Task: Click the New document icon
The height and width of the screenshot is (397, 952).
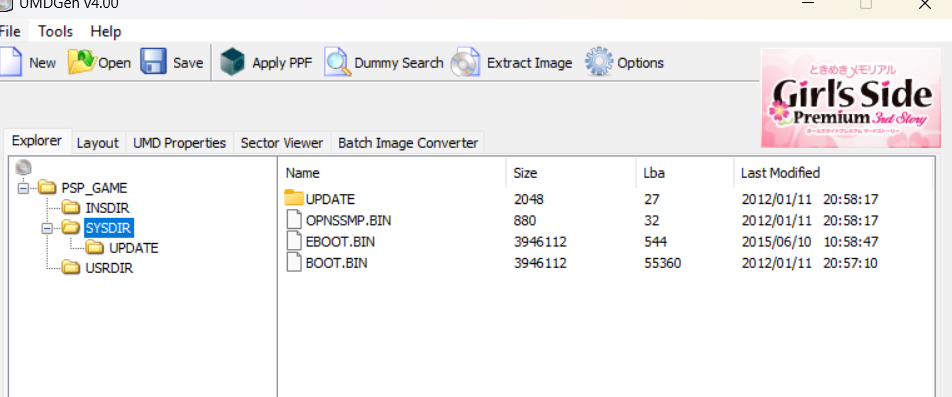Action: click(10, 63)
